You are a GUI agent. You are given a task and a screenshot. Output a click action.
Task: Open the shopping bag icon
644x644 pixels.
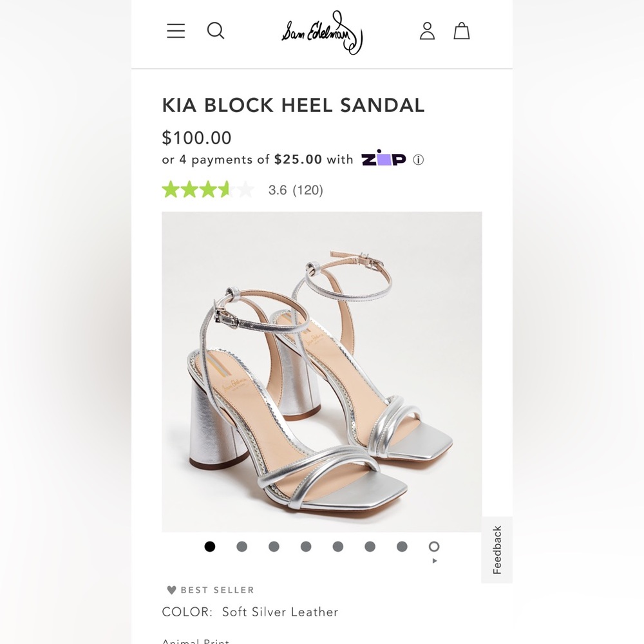click(461, 31)
